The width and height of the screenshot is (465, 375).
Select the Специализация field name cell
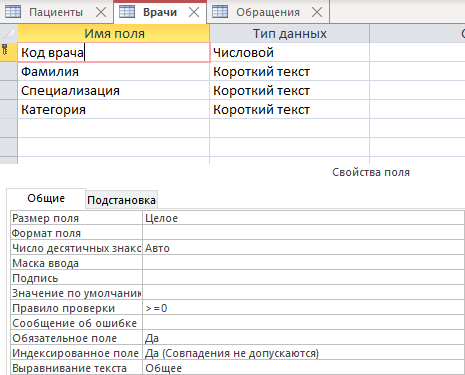click(x=114, y=90)
